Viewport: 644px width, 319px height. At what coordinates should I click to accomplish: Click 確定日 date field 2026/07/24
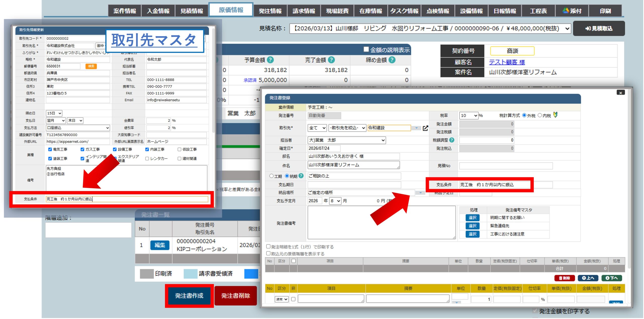click(x=324, y=148)
